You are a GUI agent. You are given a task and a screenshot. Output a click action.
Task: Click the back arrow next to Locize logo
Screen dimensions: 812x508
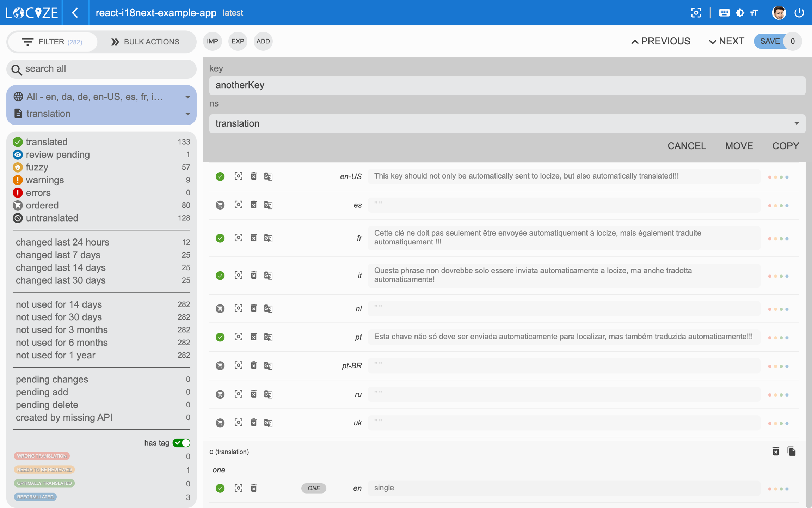click(75, 13)
